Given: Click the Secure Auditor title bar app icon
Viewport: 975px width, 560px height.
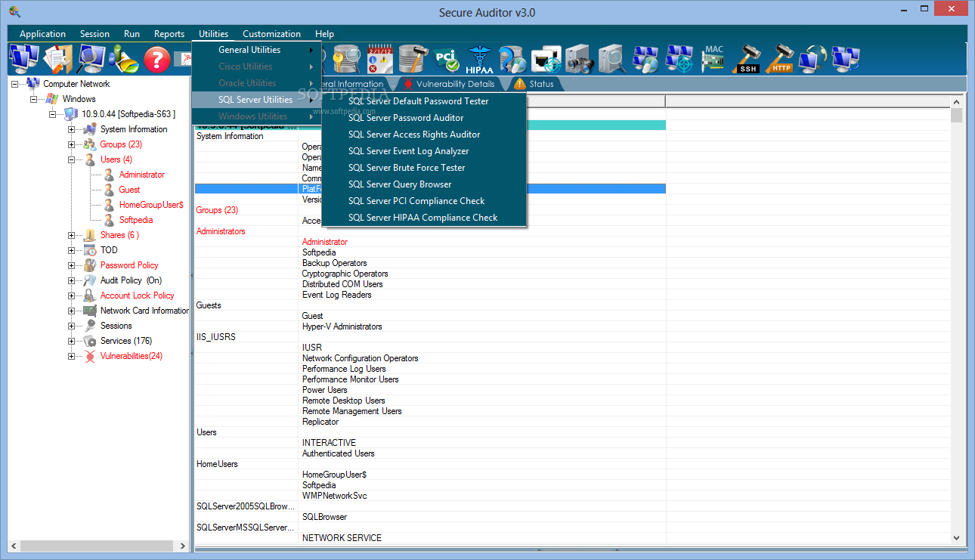Looking at the screenshot, I should (x=15, y=12).
